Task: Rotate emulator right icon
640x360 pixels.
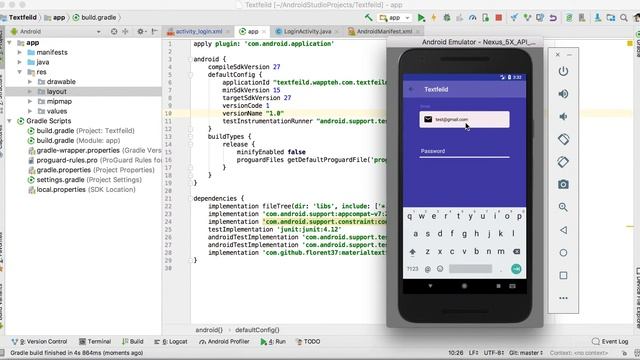Action: pyautogui.click(x=563, y=162)
